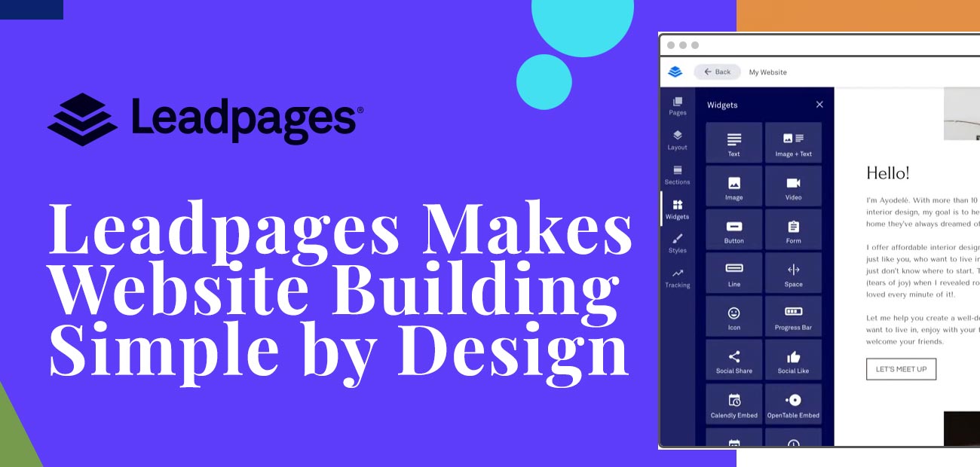Insert a Progress Bar widget
The height and width of the screenshot is (467, 980).
pos(793,316)
